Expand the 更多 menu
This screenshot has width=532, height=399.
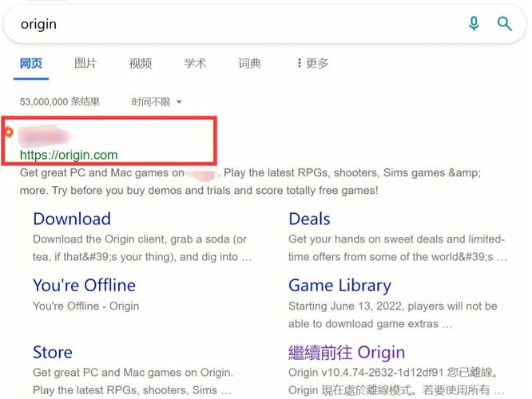(x=313, y=63)
